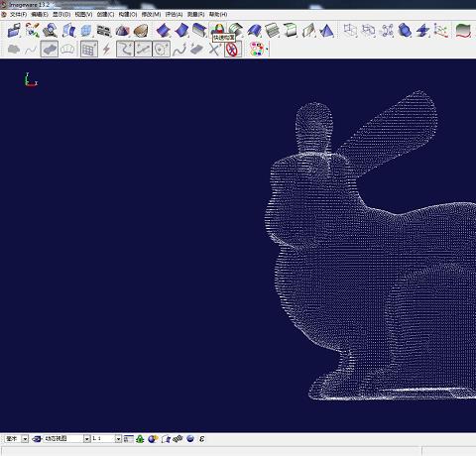Click the green-gray gradient surface icon
The width and height of the screenshot is (476, 456).
[x=463, y=31]
